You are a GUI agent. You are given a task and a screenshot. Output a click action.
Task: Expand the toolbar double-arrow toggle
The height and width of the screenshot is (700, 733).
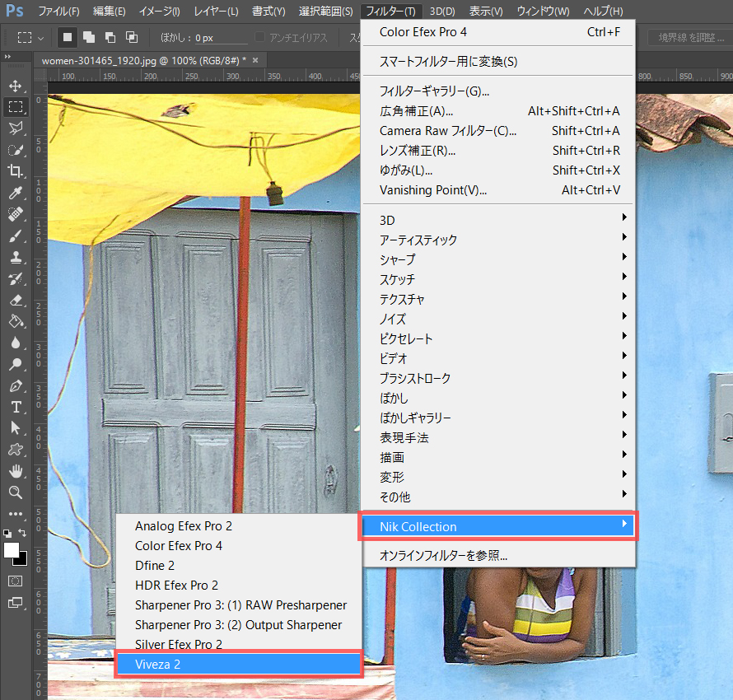pos(7,57)
